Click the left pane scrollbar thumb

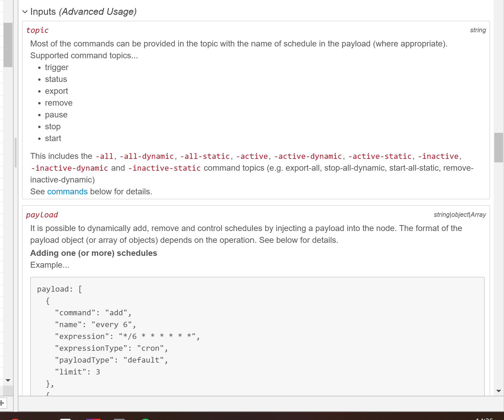[8, 45]
